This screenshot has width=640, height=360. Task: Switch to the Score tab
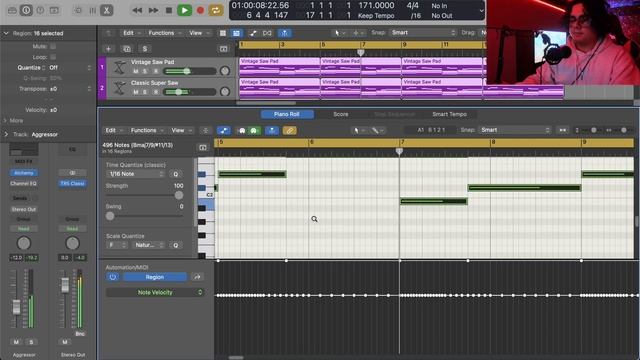click(341, 114)
